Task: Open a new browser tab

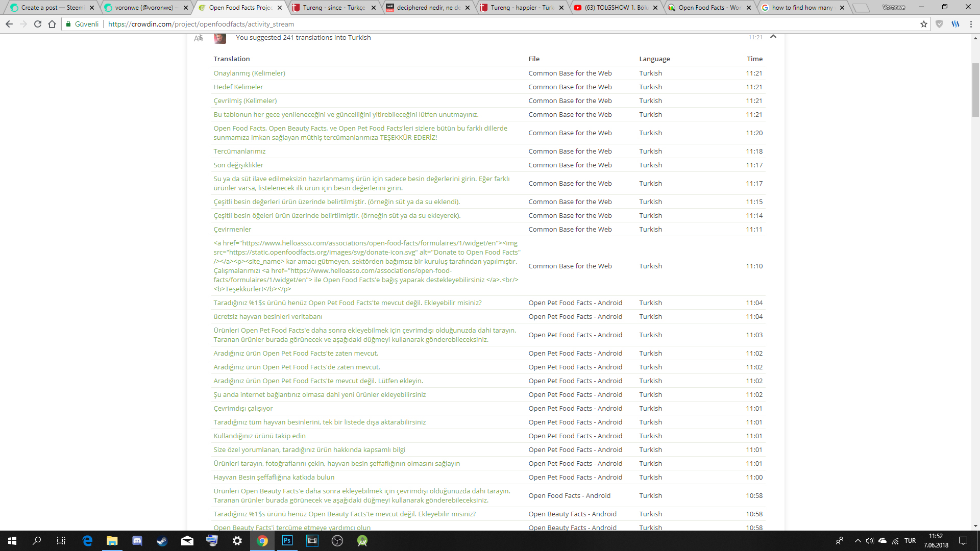Action: pos(861,8)
